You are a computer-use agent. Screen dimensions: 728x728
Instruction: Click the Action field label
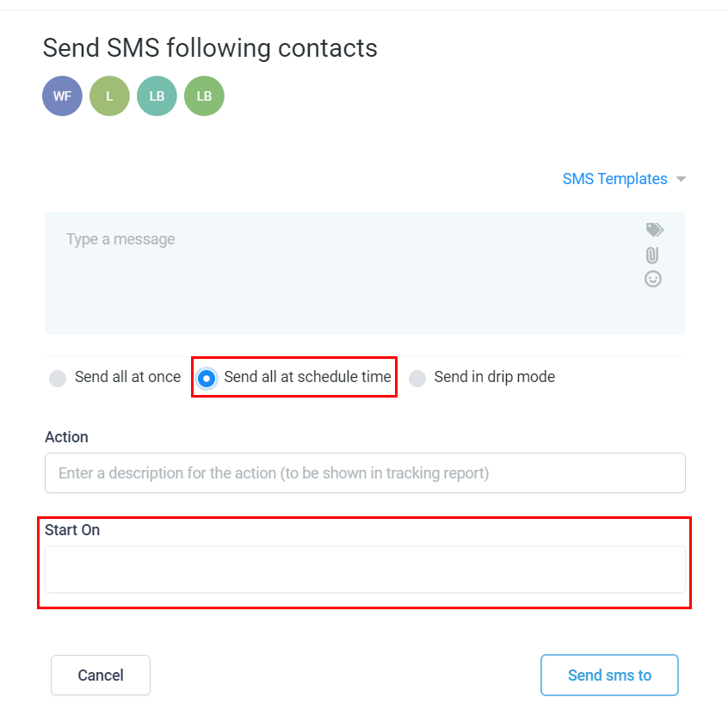coord(66,437)
